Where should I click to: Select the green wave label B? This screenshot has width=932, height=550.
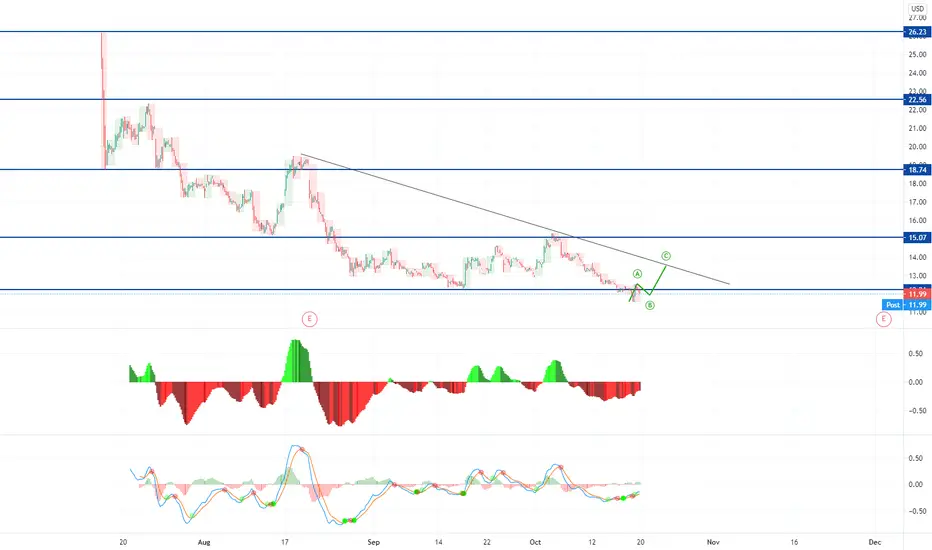click(x=650, y=305)
